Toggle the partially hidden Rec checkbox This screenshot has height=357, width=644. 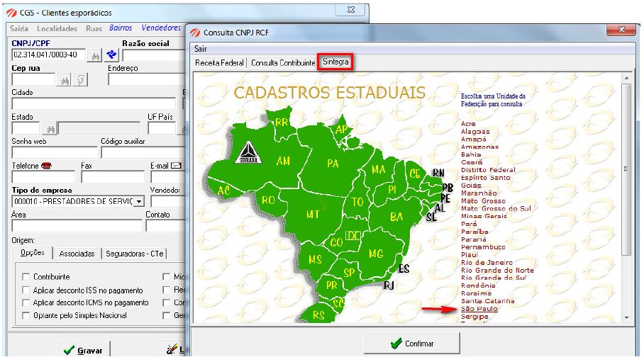click(167, 290)
